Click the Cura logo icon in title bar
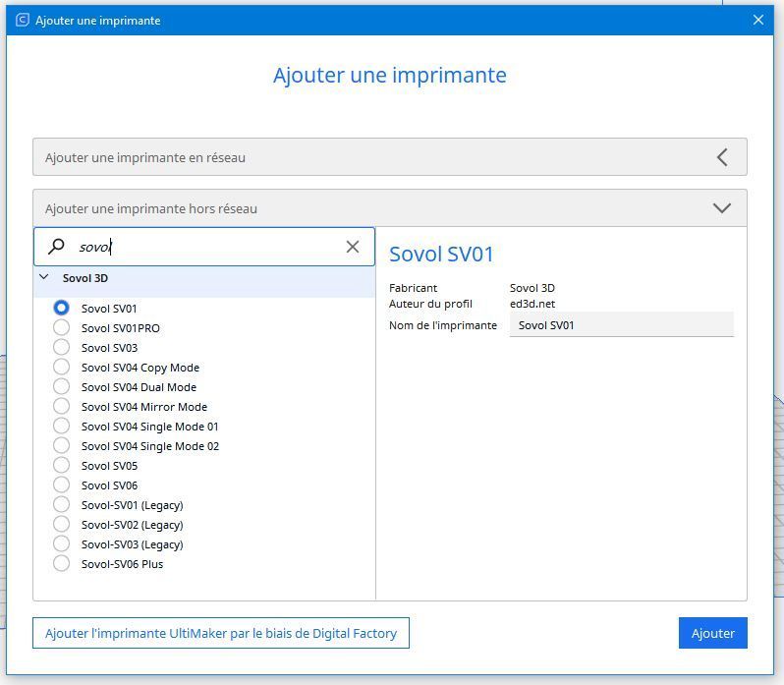 (x=22, y=20)
